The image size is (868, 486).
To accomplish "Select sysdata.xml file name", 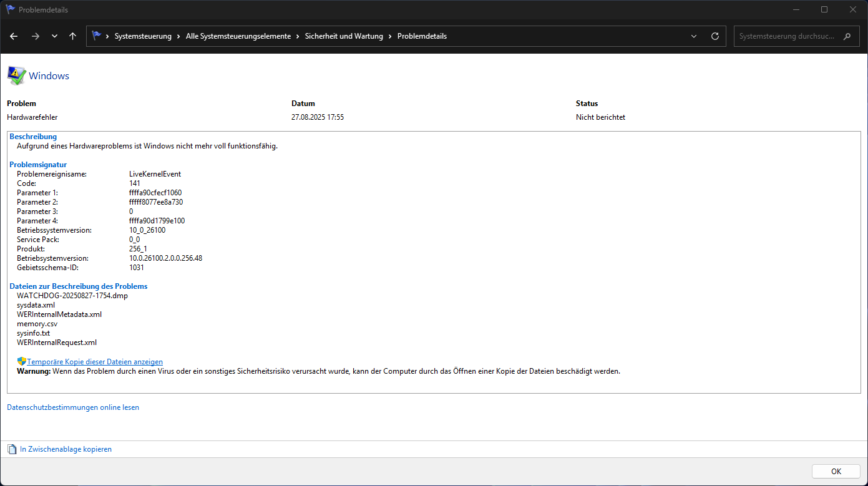I will pos(36,305).
